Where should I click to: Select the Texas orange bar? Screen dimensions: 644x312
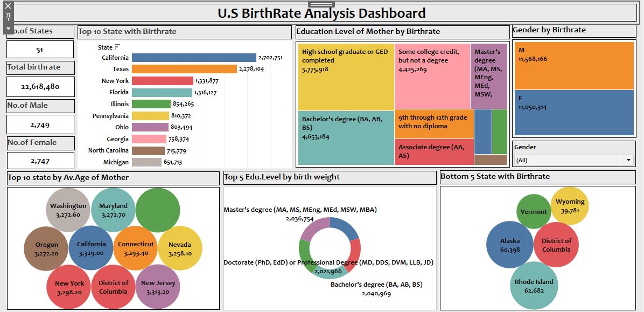pyautogui.click(x=184, y=69)
